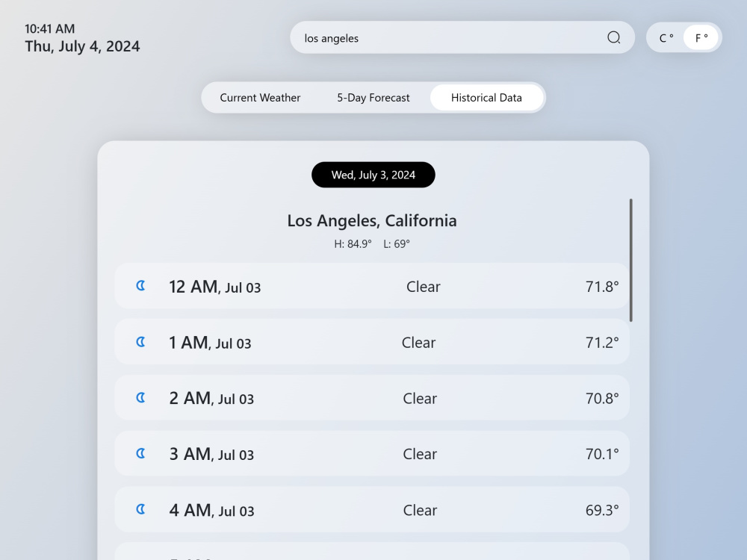Click the moon icon for 12 AM
Image resolution: width=747 pixels, height=560 pixels.
[141, 286]
